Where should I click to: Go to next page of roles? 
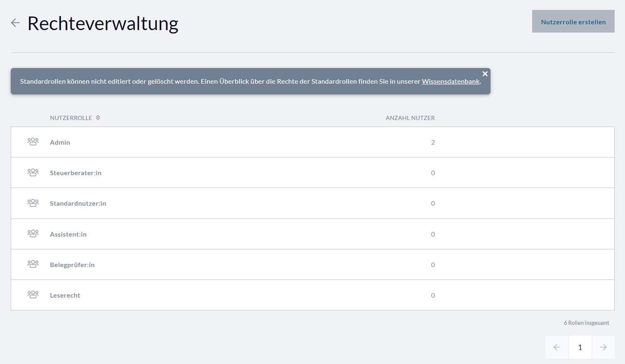tap(603, 347)
